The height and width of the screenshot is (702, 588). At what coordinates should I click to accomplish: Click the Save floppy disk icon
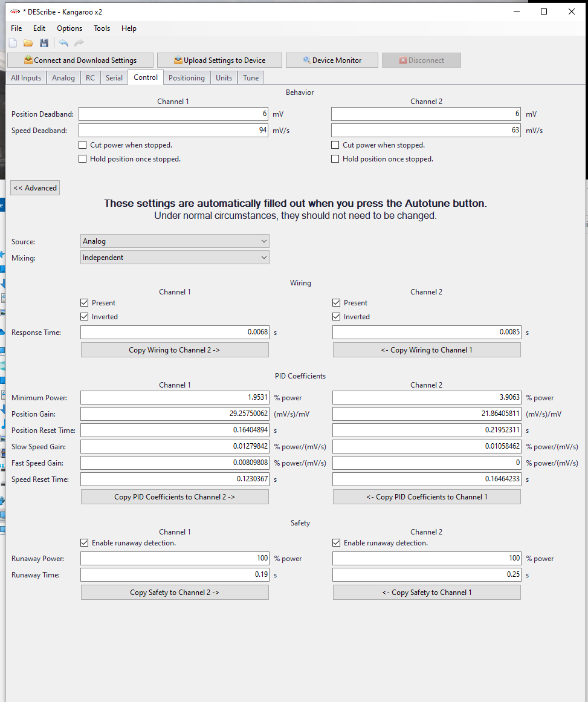click(x=44, y=43)
